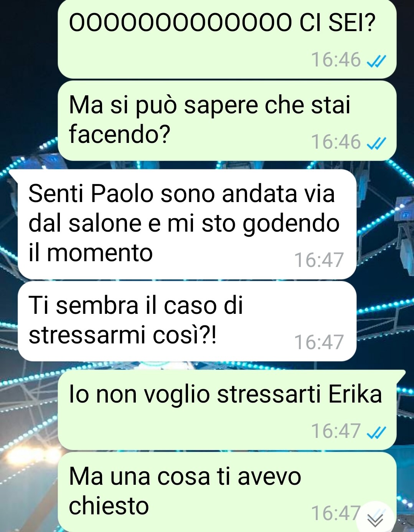Select 'Io non voglio stressarti Erika' message text

pyautogui.click(x=226, y=394)
